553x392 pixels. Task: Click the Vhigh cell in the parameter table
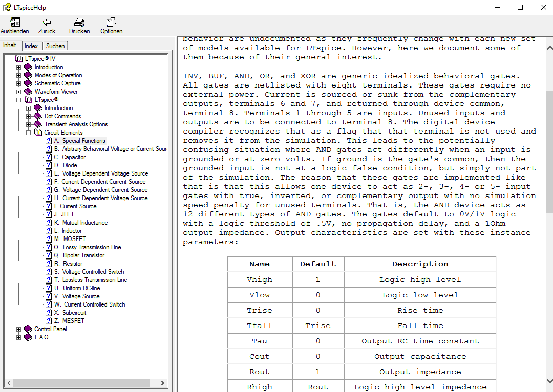(260, 279)
